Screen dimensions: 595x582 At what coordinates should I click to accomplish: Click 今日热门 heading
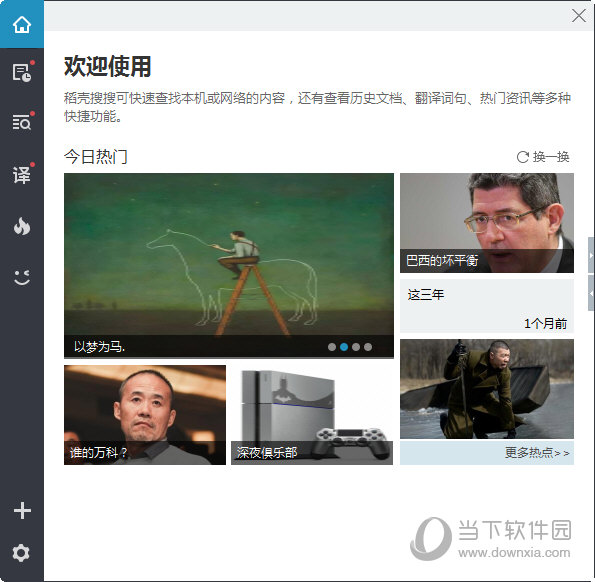point(96,157)
